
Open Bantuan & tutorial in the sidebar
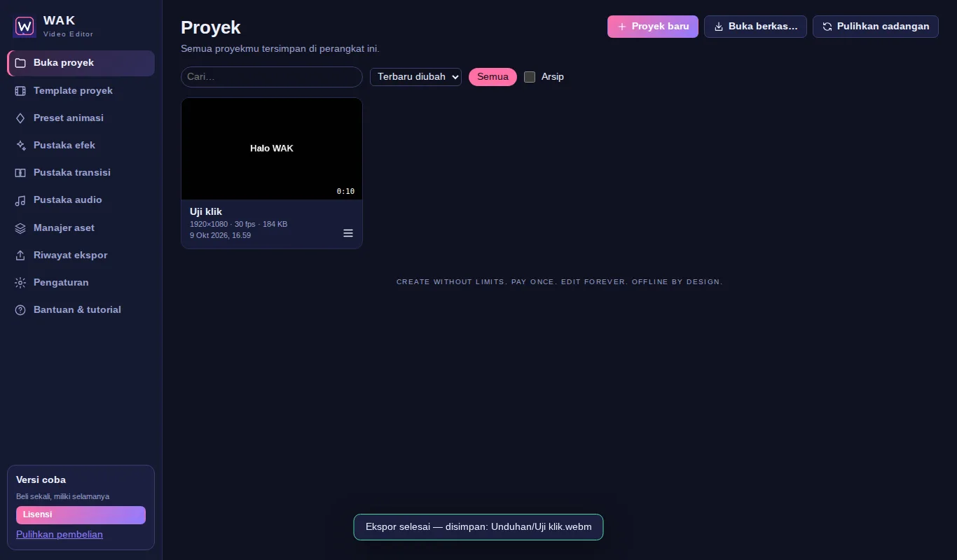(81, 310)
